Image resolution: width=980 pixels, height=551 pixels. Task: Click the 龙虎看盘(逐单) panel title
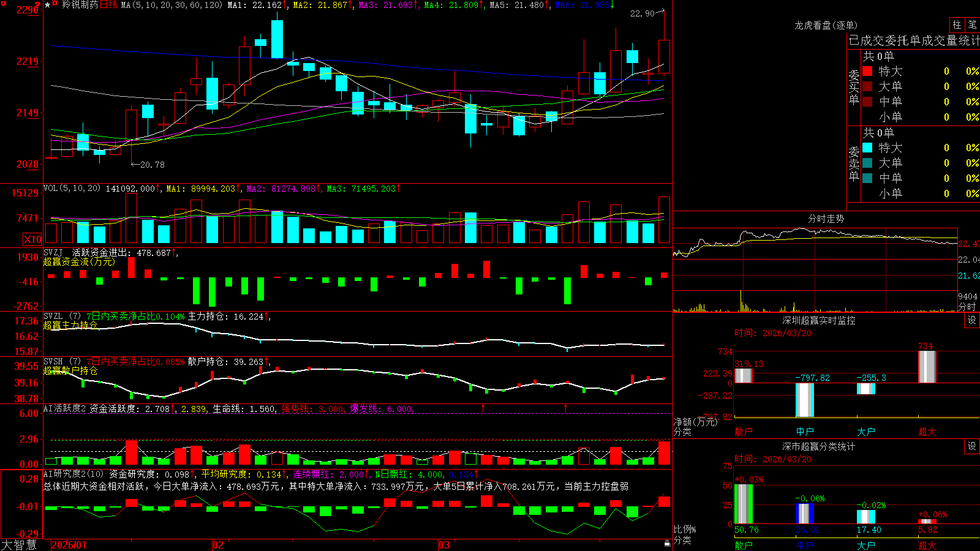click(x=826, y=25)
